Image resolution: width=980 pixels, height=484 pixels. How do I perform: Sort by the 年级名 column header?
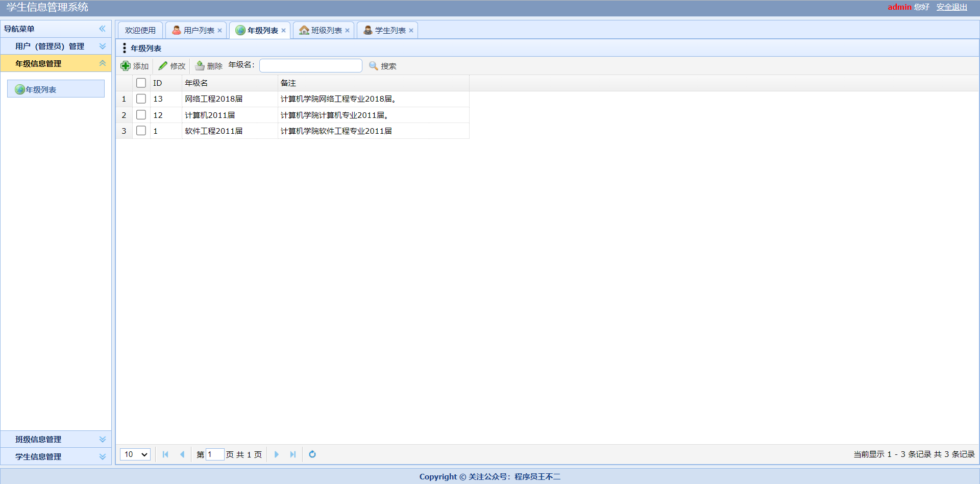(x=230, y=83)
